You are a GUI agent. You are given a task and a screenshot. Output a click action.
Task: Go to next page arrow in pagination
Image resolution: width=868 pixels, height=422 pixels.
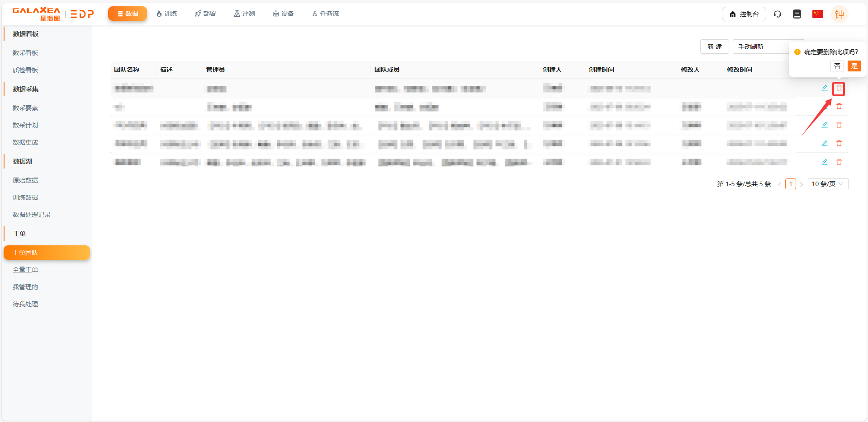pos(802,184)
